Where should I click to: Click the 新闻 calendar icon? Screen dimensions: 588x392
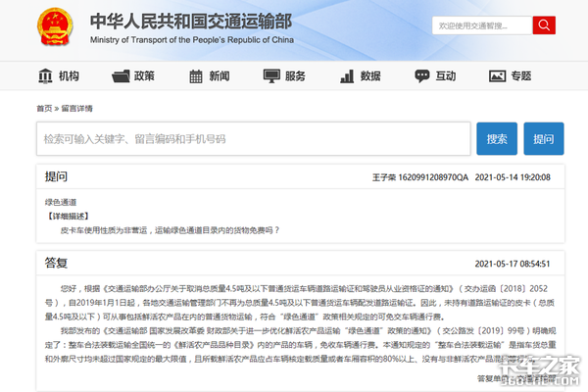[x=196, y=76]
